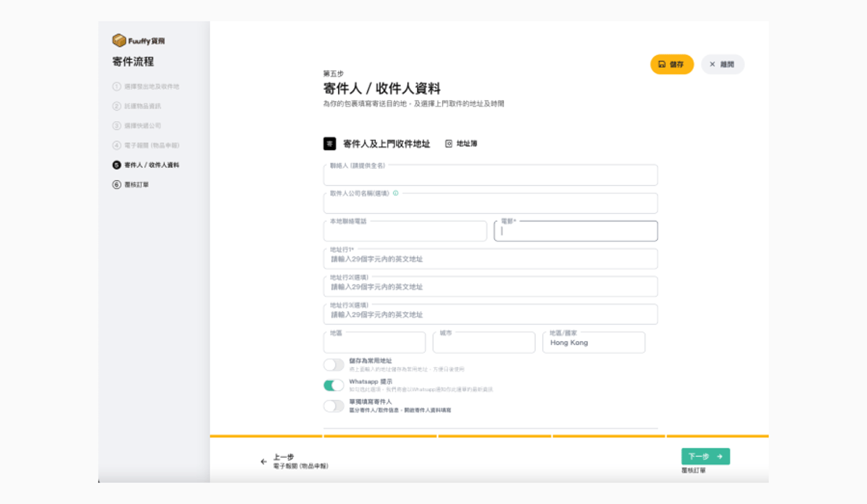Click the yellow 儲存 save button
The width and height of the screenshot is (867, 504).
[x=672, y=64]
